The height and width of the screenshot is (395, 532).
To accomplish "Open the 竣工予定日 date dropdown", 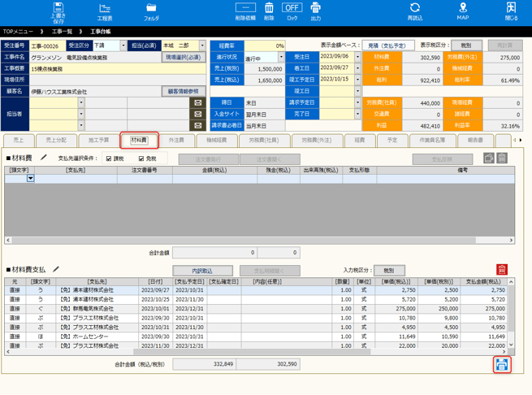I will point(357,80).
